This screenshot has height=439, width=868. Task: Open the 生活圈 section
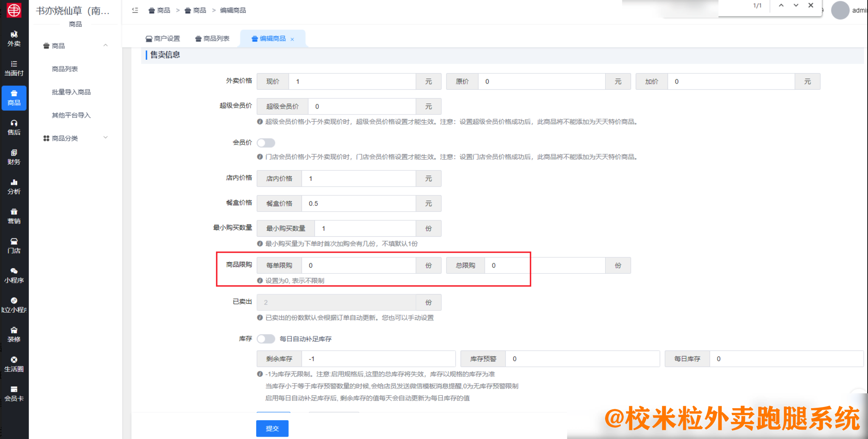tap(14, 364)
